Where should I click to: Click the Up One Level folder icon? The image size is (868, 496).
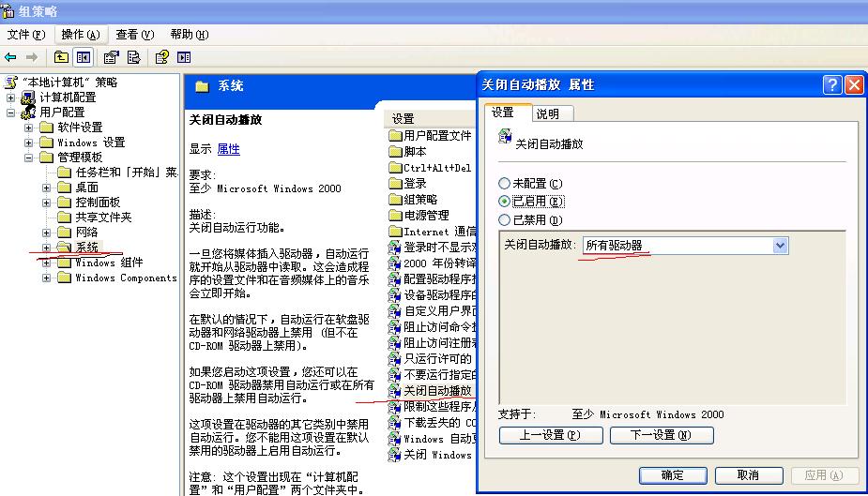[62, 57]
